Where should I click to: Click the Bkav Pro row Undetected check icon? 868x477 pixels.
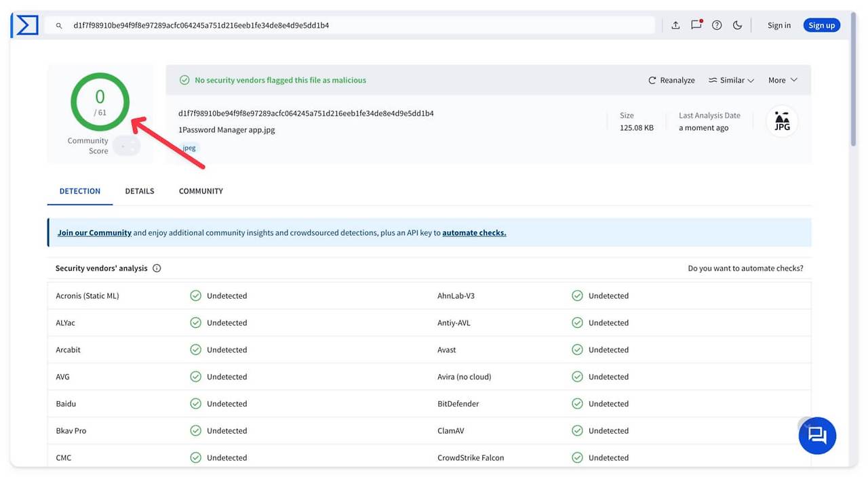[195, 431]
